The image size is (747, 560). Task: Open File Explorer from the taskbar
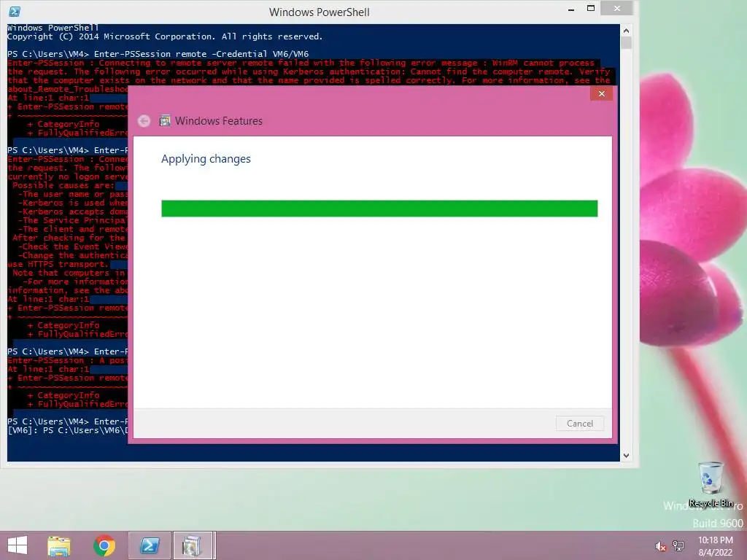click(x=59, y=545)
